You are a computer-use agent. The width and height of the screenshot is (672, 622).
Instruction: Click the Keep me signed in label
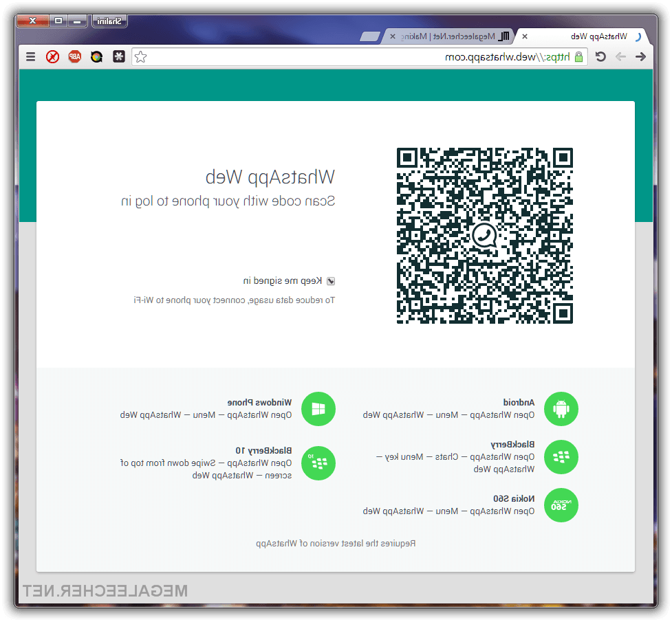[x=283, y=281]
